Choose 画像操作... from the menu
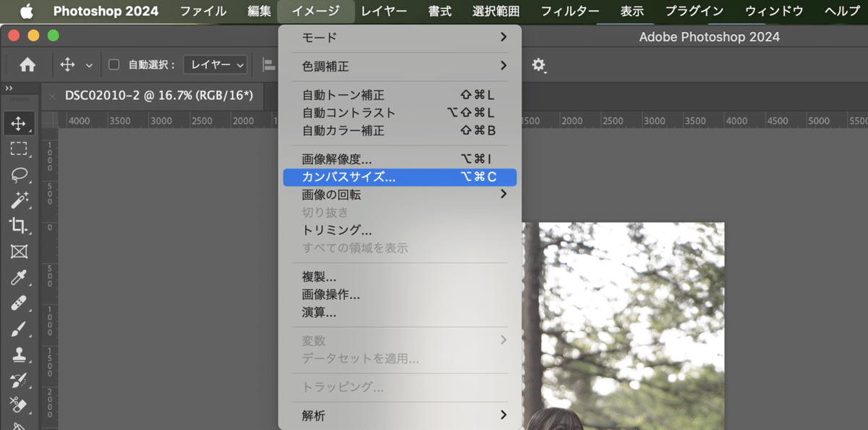This screenshot has width=868, height=430. [x=399, y=295]
